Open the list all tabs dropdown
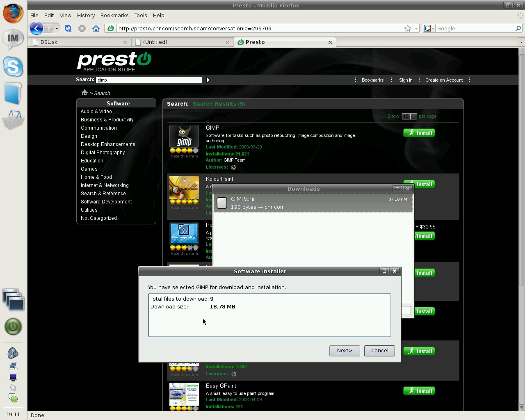This screenshot has width=525, height=420. point(521,42)
